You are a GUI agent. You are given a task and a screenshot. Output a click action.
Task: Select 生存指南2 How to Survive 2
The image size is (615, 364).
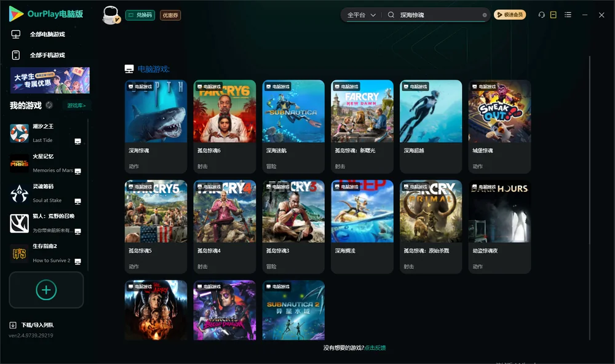(46, 253)
